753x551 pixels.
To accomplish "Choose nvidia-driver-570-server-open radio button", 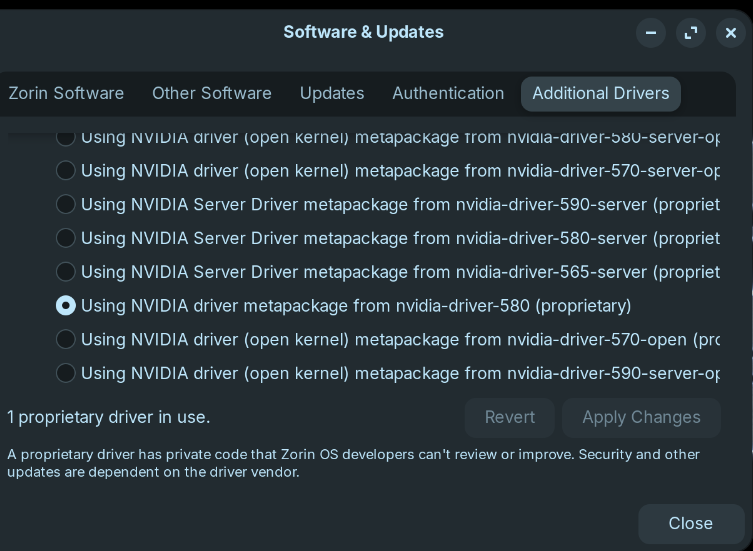I will point(66,170).
